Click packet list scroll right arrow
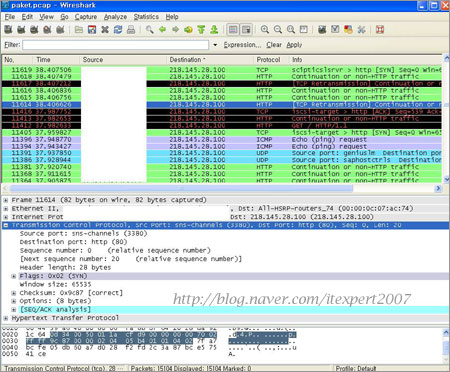450x372 pixels. (x=438, y=188)
